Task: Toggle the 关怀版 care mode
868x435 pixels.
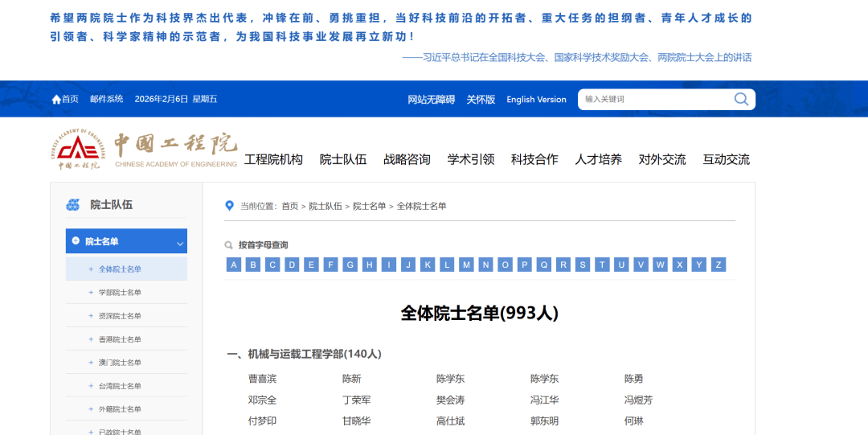Action: 481,100
